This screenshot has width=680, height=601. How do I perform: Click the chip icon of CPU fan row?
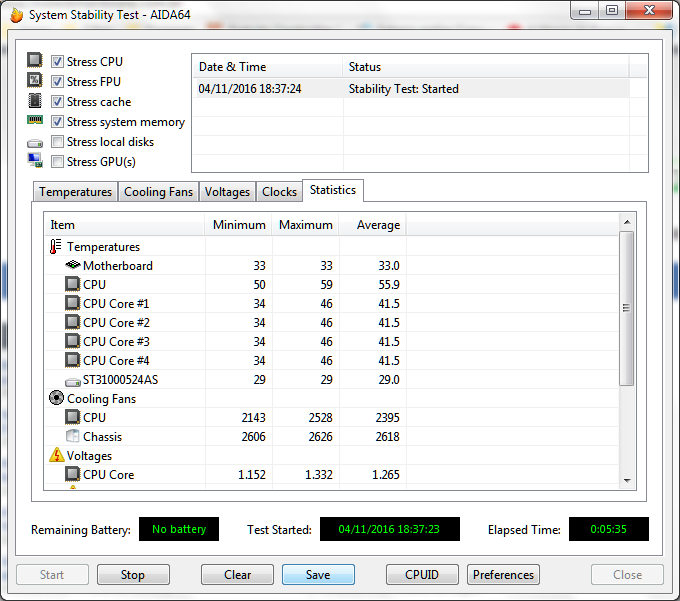coord(72,417)
